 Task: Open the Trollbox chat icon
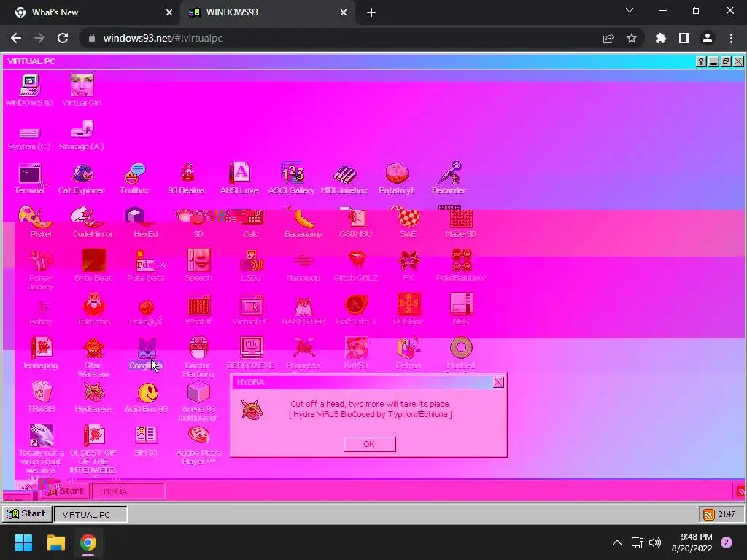pyautogui.click(x=135, y=179)
